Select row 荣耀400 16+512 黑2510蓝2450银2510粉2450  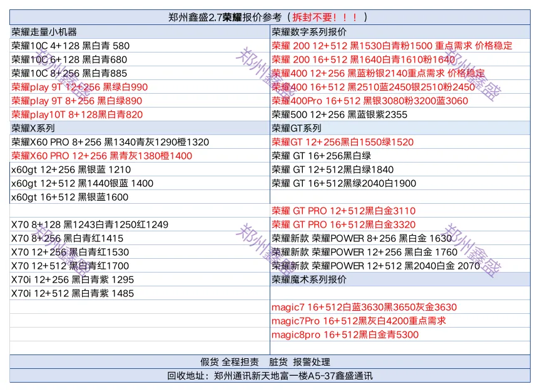pos(400,87)
